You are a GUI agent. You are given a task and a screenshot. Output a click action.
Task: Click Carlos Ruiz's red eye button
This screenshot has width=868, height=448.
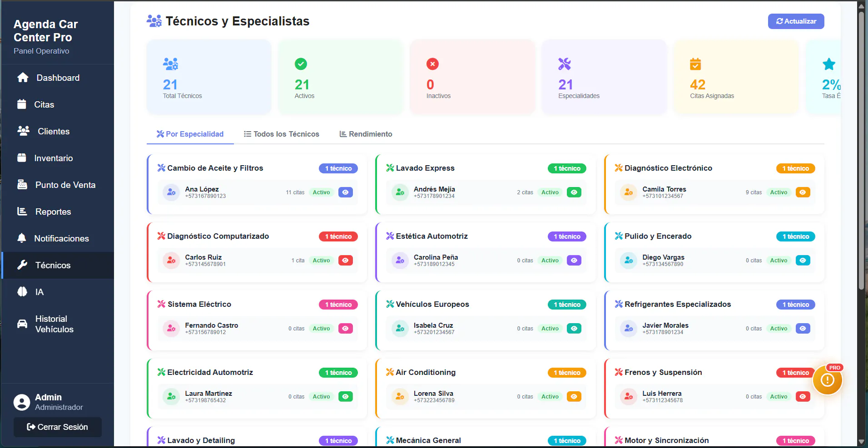pos(346,261)
